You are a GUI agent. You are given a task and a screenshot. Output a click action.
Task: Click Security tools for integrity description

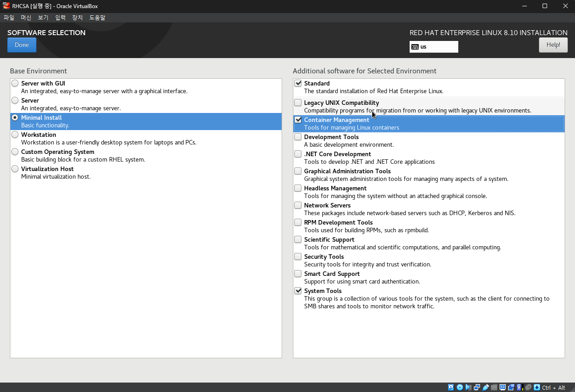point(368,265)
